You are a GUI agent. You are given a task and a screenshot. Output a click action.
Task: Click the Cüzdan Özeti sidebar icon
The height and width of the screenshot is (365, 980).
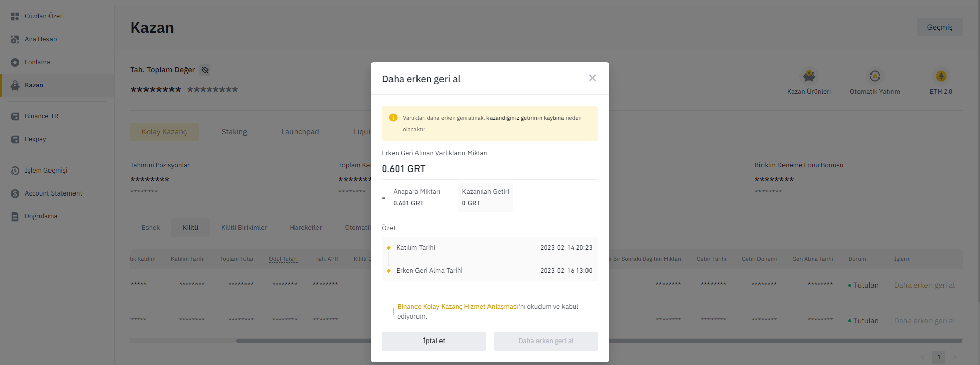coord(15,16)
